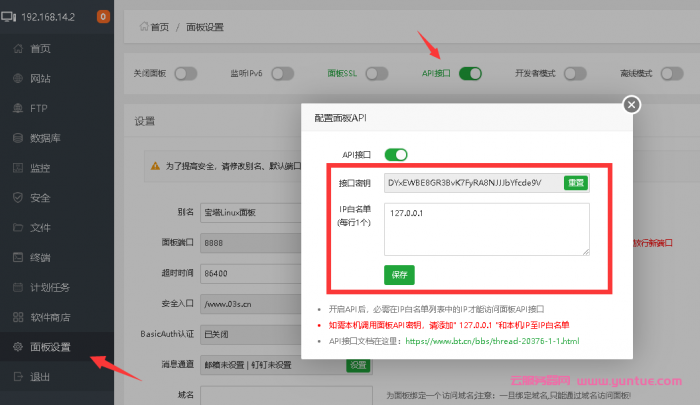
Task: Click the Monitor (监控) icon
Action: [17, 168]
